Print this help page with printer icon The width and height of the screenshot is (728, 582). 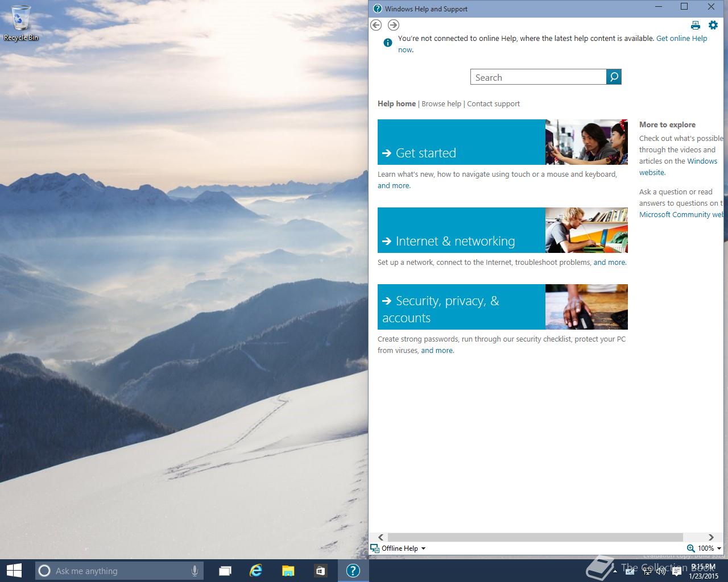pos(695,25)
